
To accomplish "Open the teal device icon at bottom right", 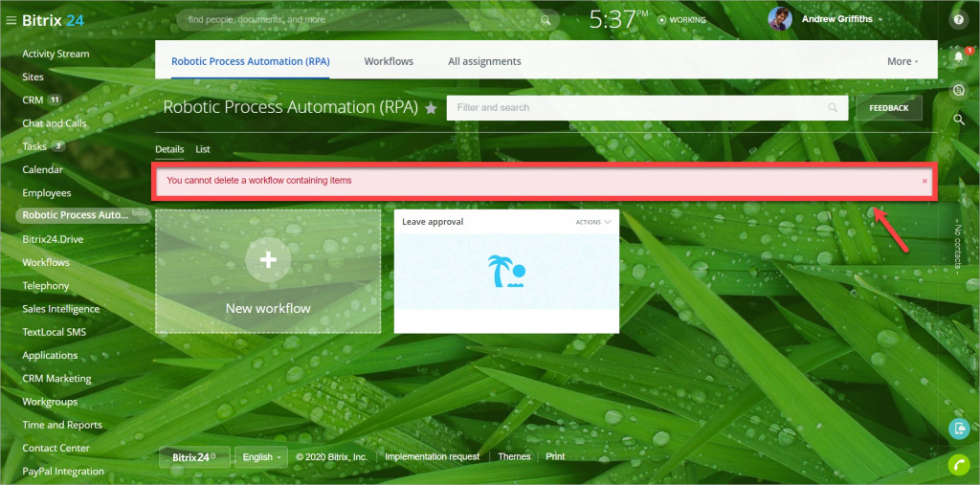I will pos(959,429).
